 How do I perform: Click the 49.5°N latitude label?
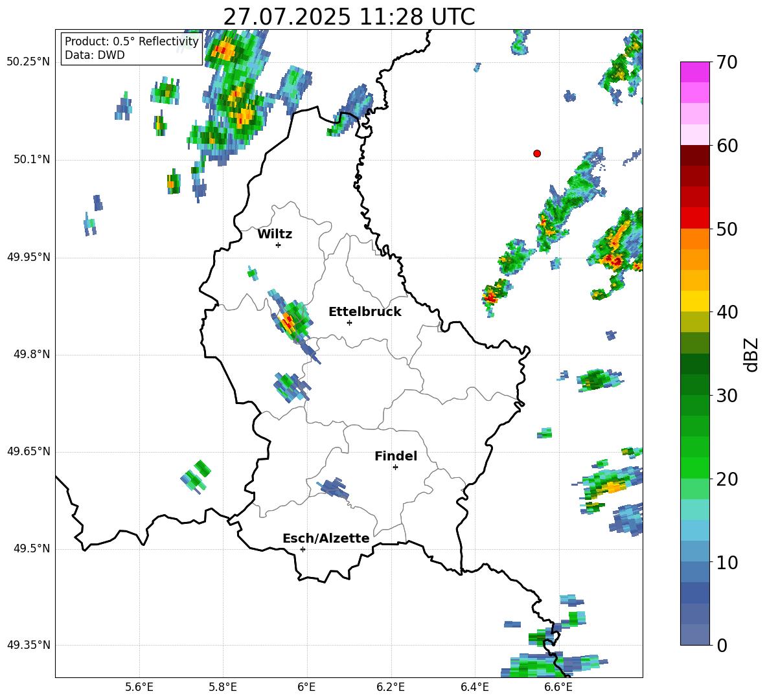32,548
